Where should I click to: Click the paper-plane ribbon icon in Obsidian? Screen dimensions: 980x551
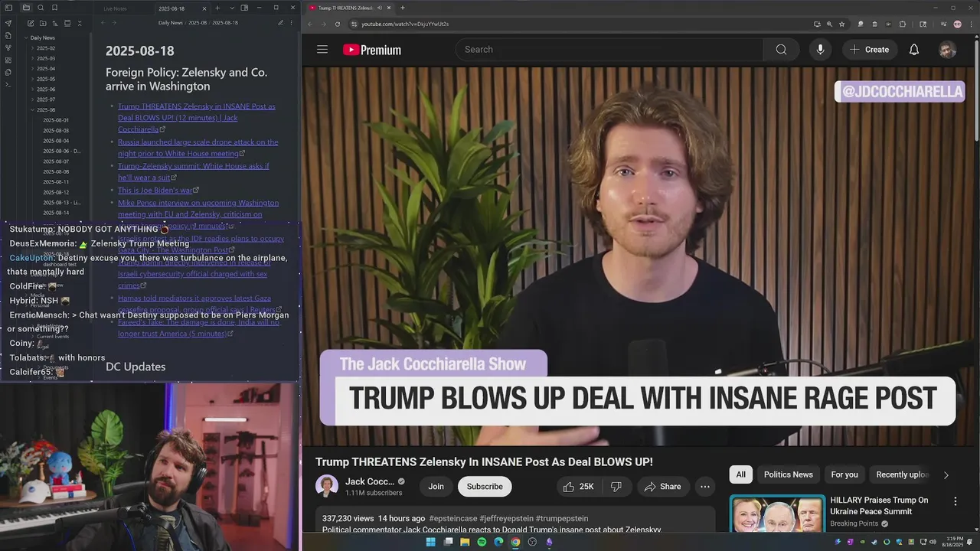pyautogui.click(x=8, y=23)
